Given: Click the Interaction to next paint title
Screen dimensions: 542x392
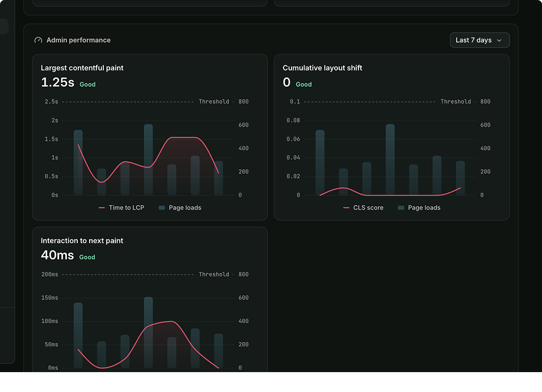Looking at the screenshot, I should click(x=82, y=240).
